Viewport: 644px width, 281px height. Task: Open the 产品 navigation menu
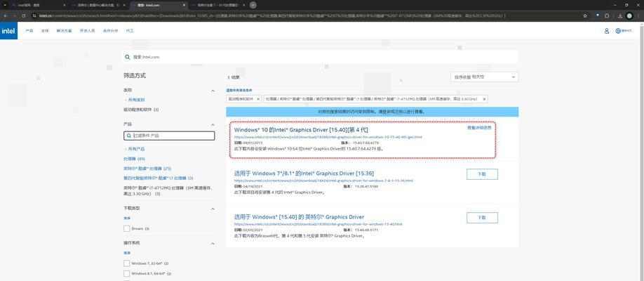(x=29, y=31)
